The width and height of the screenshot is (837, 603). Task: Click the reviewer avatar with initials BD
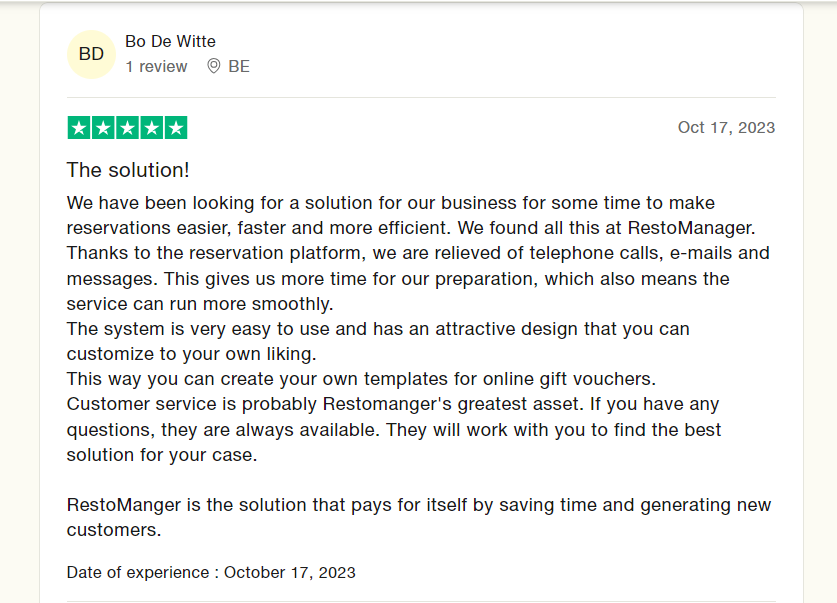(x=91, y=54)
